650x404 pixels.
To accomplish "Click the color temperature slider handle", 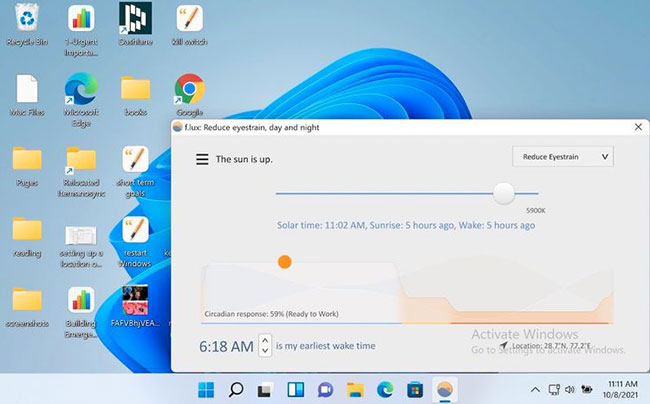I will (x=504, y=193).
